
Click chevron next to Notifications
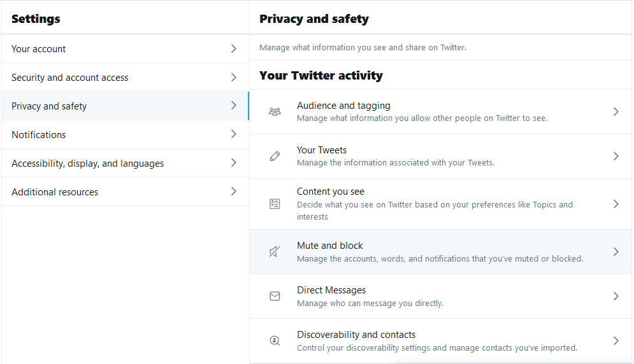pos(234,134)
